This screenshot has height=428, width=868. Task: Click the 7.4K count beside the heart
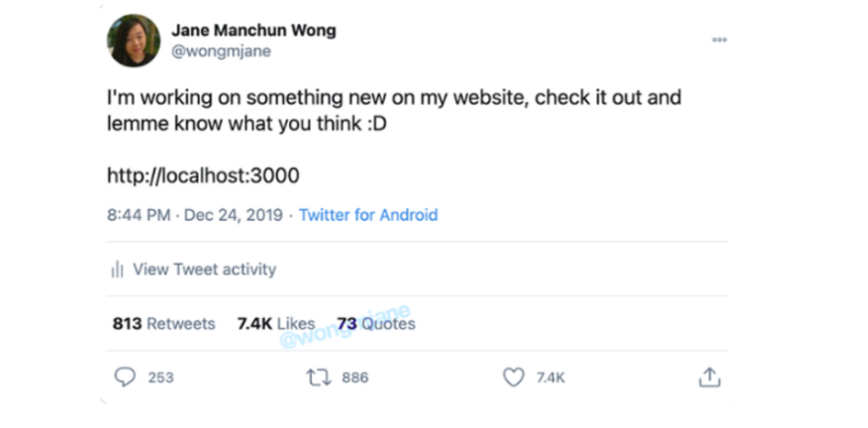551,378
